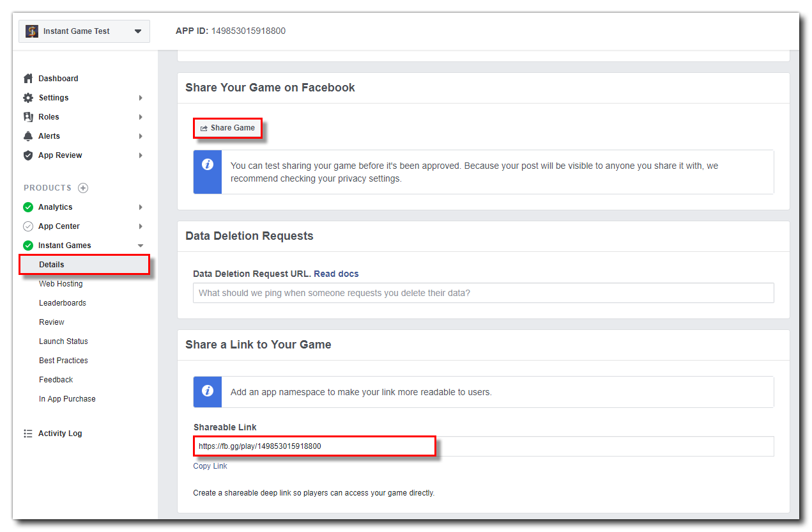Click the Data Deletion Requests heading
Viewport: 812px width, 532px height.
tap(249, 236)
